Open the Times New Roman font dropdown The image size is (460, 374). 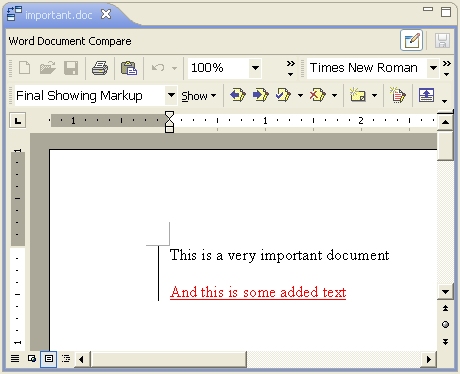click(433, 68)
